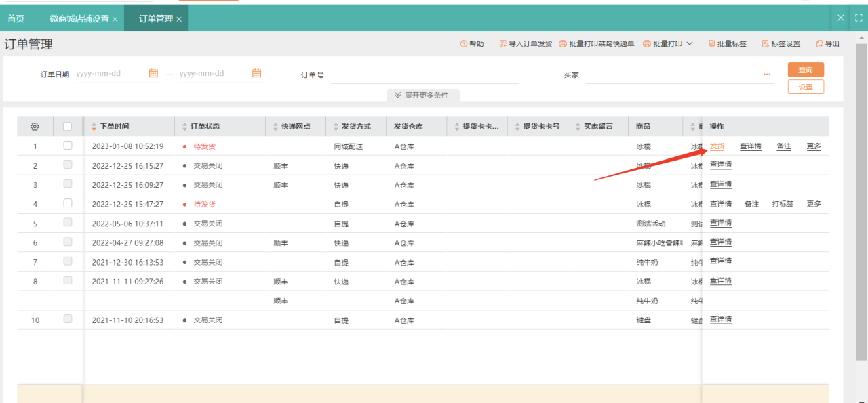Viewport: 868px width, 403px height.
Task: Expand 展开更多条件 filter section
Action: coord(422,96)
